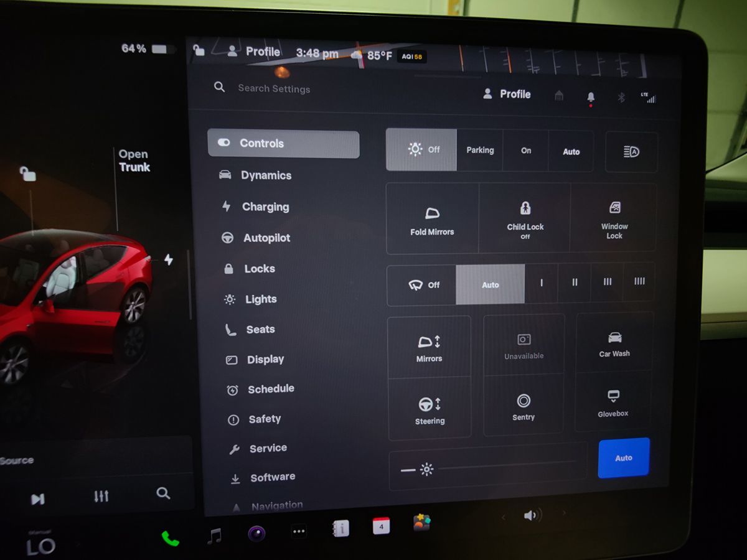Viewport: 747px width, 560px height.
Task: Open the music note app
Action: pos(214,536)
